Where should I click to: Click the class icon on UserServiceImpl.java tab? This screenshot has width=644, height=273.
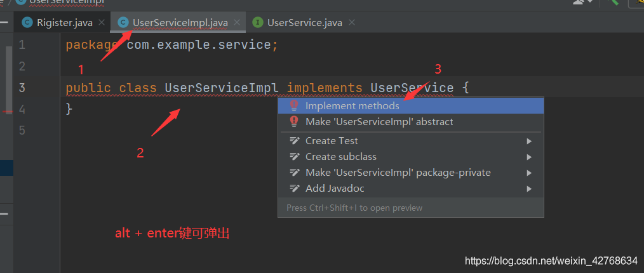pos(123,23)
